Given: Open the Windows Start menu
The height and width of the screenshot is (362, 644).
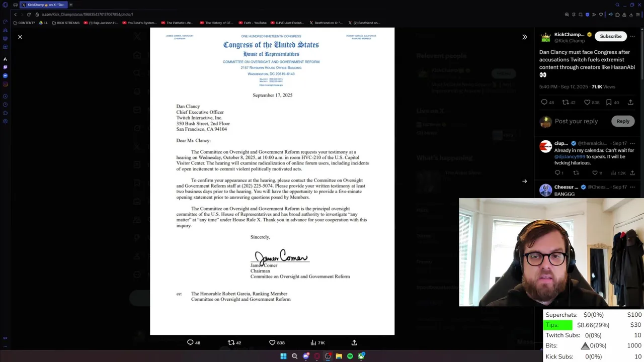Looking at the screenshot, I should point(283,356).
